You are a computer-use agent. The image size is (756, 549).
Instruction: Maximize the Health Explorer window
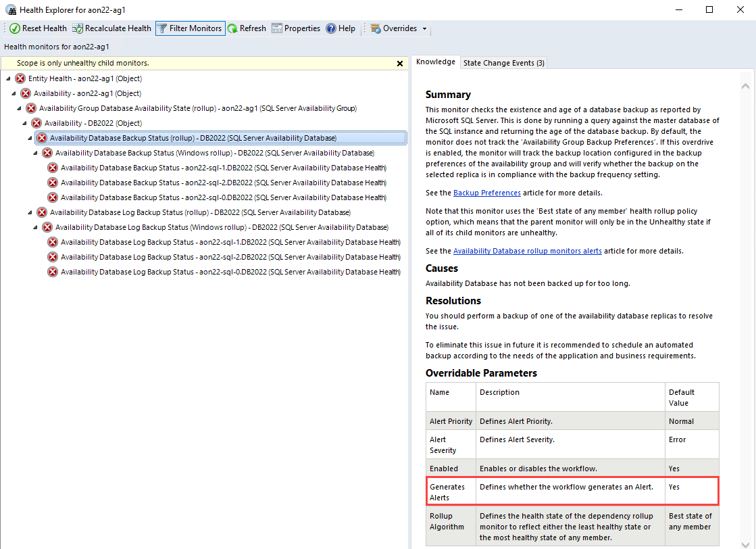[x=709, y=9]
